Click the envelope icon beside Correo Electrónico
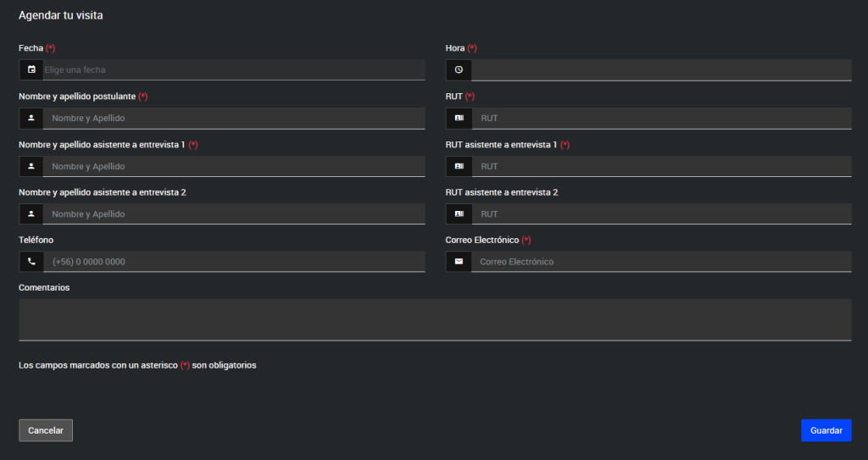 [459, 262]
